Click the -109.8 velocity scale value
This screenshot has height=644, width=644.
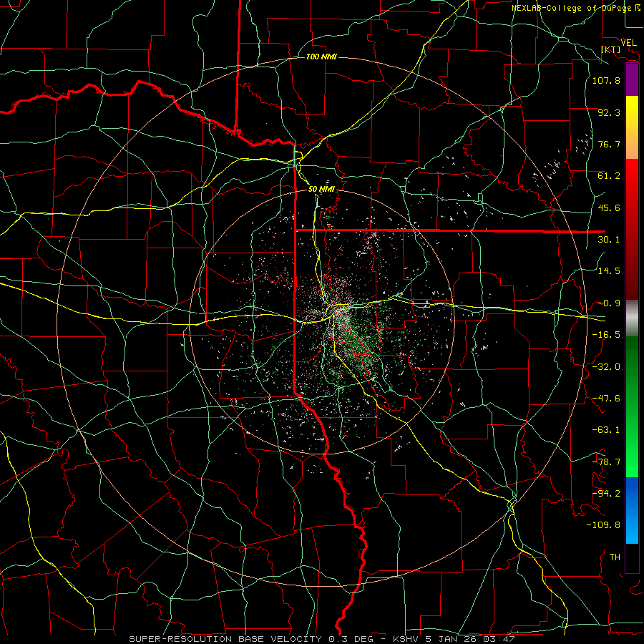point(603,525)
